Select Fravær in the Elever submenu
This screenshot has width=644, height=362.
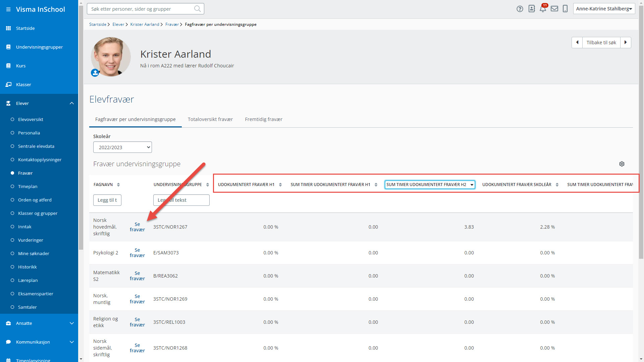(x=25, y=173)
